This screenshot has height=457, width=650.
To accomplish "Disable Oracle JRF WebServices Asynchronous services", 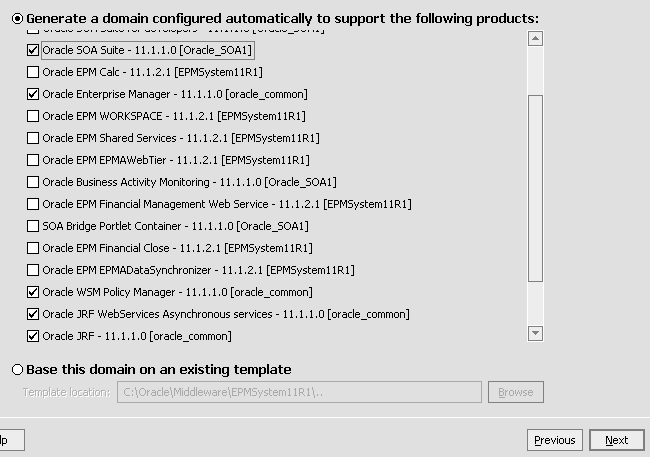I will [x=34, y=314].
